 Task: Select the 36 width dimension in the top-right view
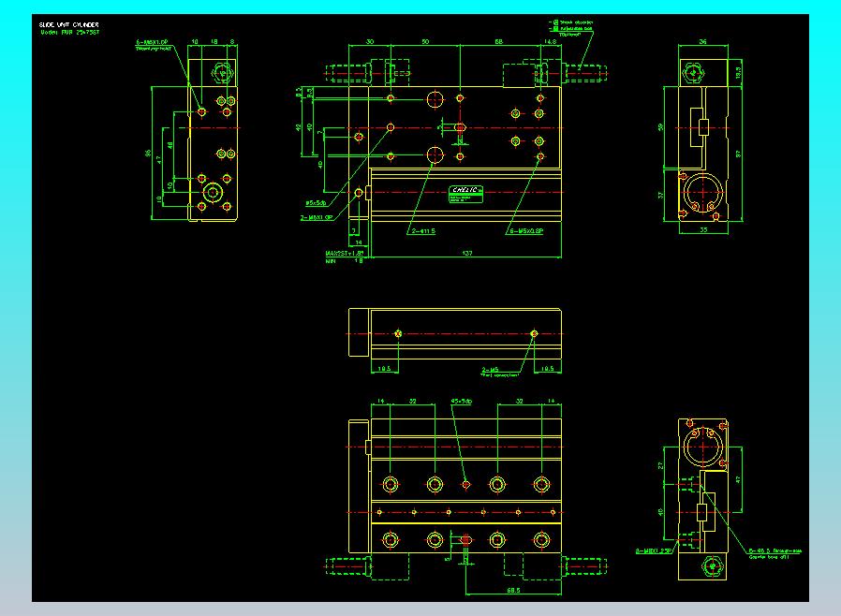[x=703, y=41]
